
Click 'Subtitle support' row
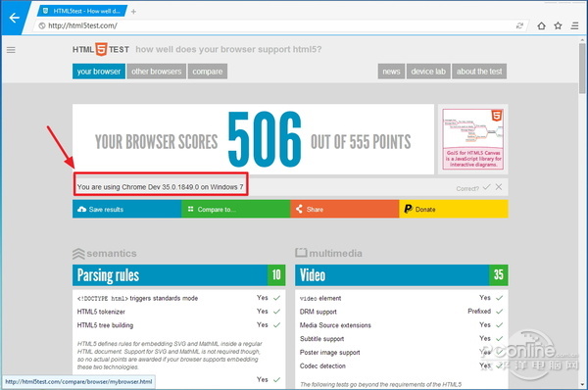pos(401,339)
